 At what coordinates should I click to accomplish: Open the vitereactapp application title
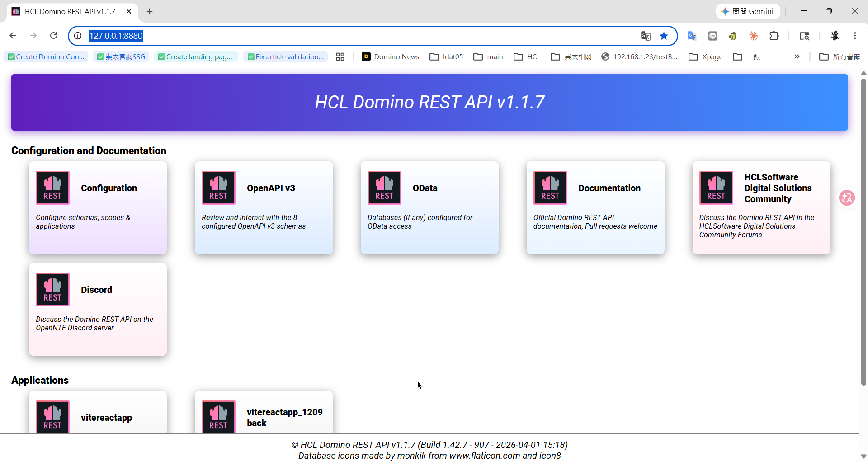tap(106, 418)
